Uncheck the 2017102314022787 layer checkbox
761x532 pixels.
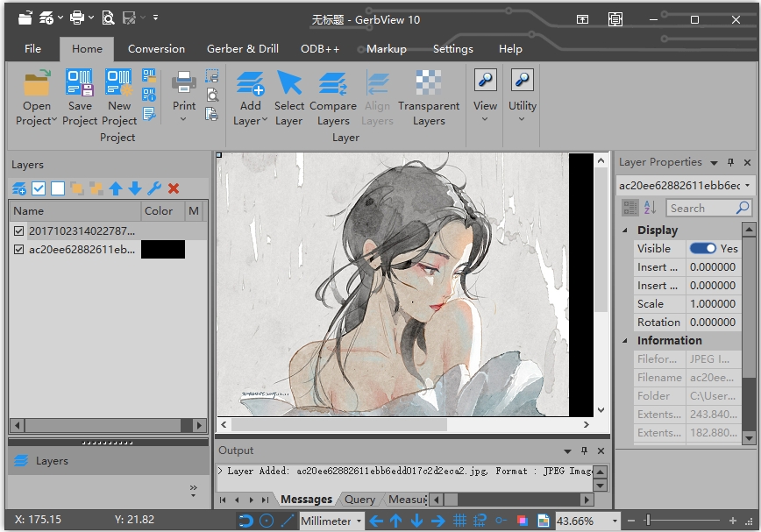click(19, 231)
